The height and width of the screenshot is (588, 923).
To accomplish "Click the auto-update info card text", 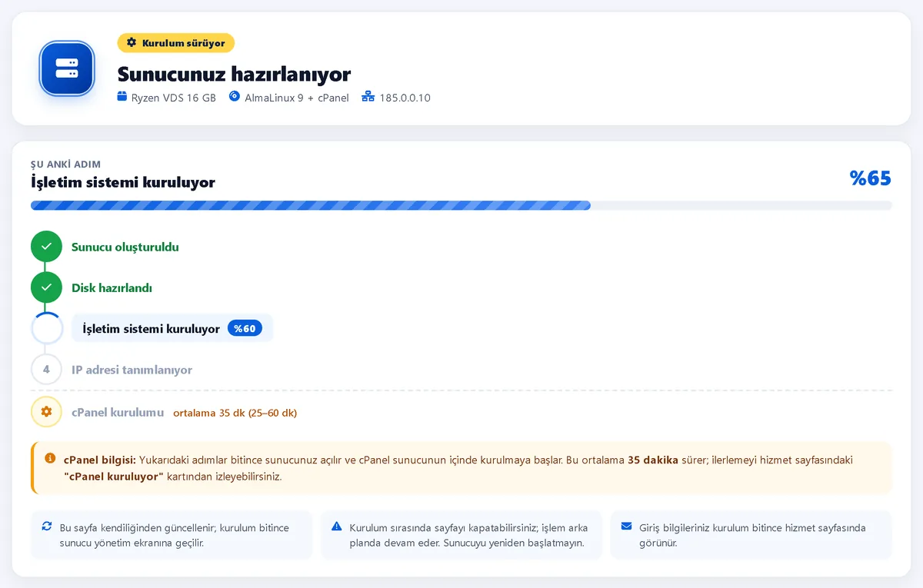I will 174,535.
